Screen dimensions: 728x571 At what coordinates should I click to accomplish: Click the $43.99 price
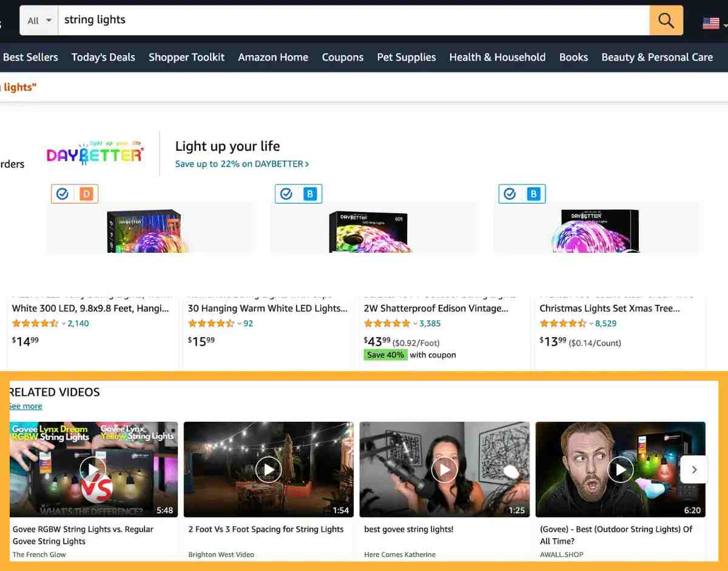(377, 341)
